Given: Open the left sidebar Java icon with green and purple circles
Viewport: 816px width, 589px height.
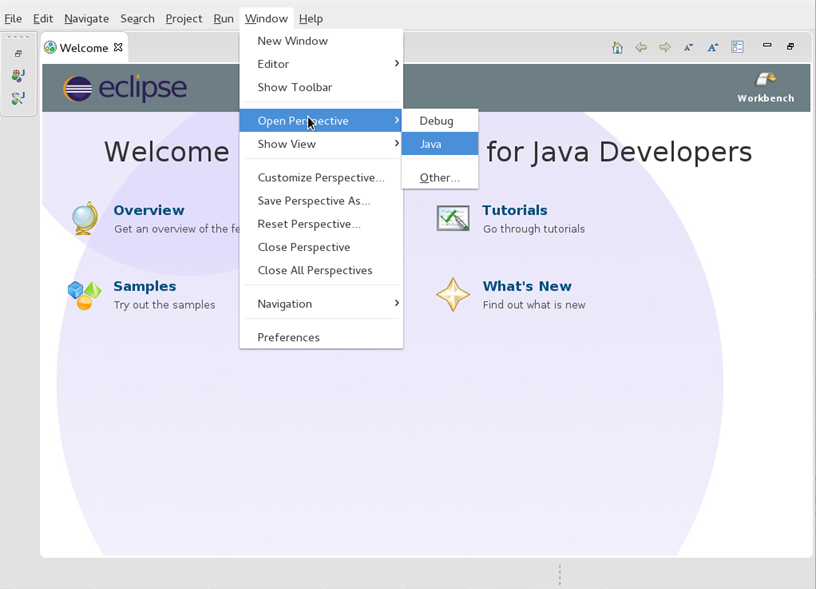Looking at the screenshot, I should point(18,75).
